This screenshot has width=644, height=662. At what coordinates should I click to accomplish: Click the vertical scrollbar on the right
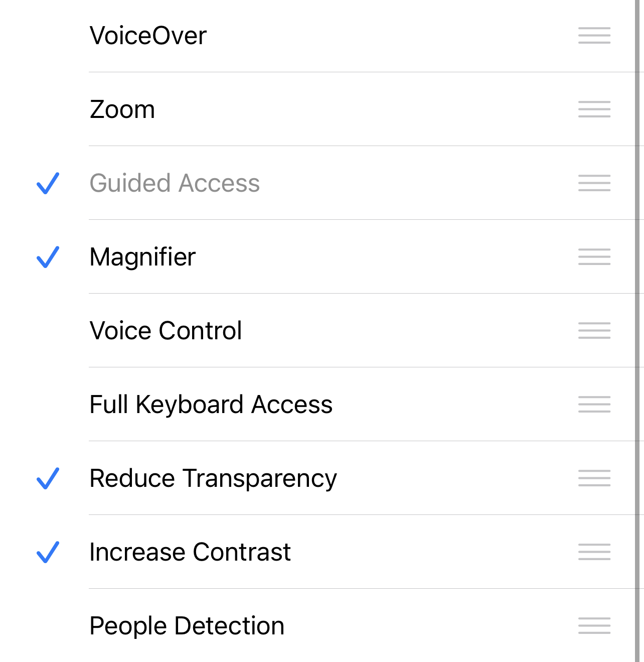(x=636, y=331)
